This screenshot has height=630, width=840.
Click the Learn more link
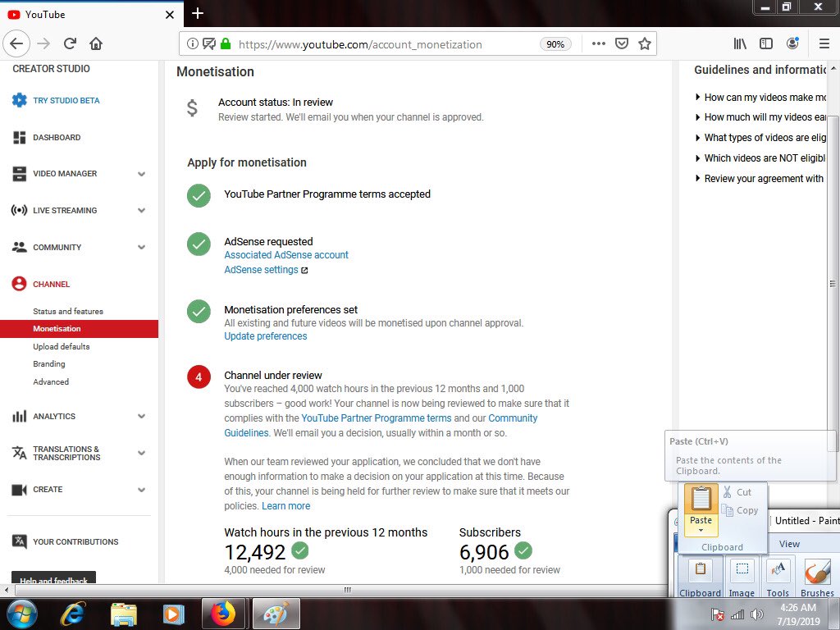tap(285, 506)
